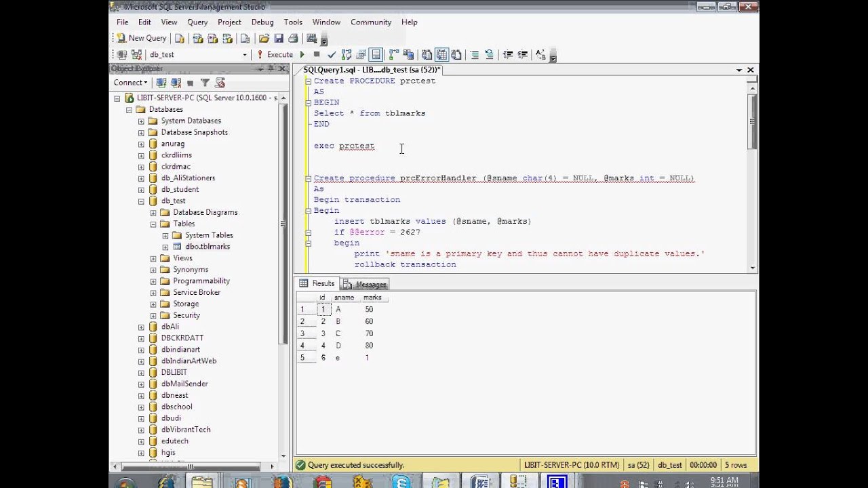Click the Increase Indent icon
This screenshot has width=868, height=488.
[522, 54]
